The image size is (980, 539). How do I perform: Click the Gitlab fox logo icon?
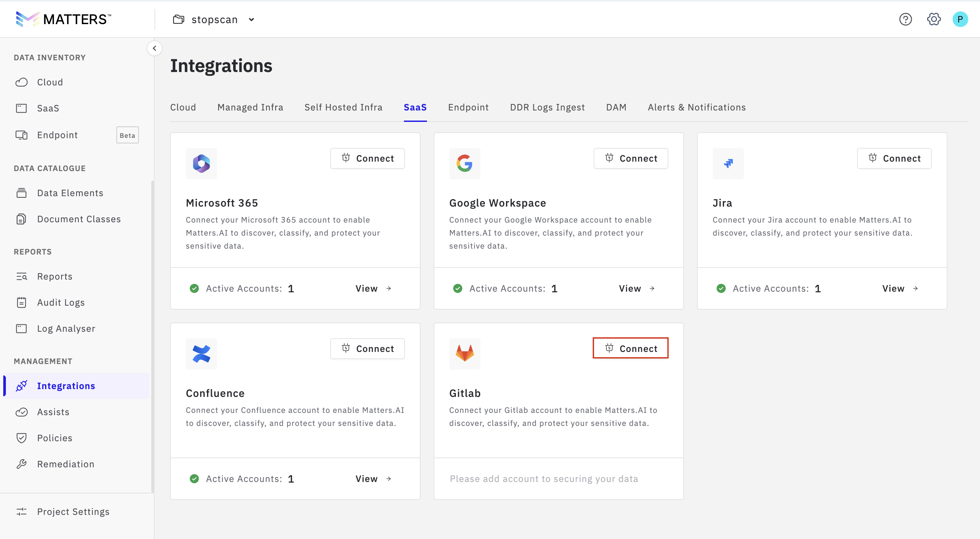pos(465,354)
